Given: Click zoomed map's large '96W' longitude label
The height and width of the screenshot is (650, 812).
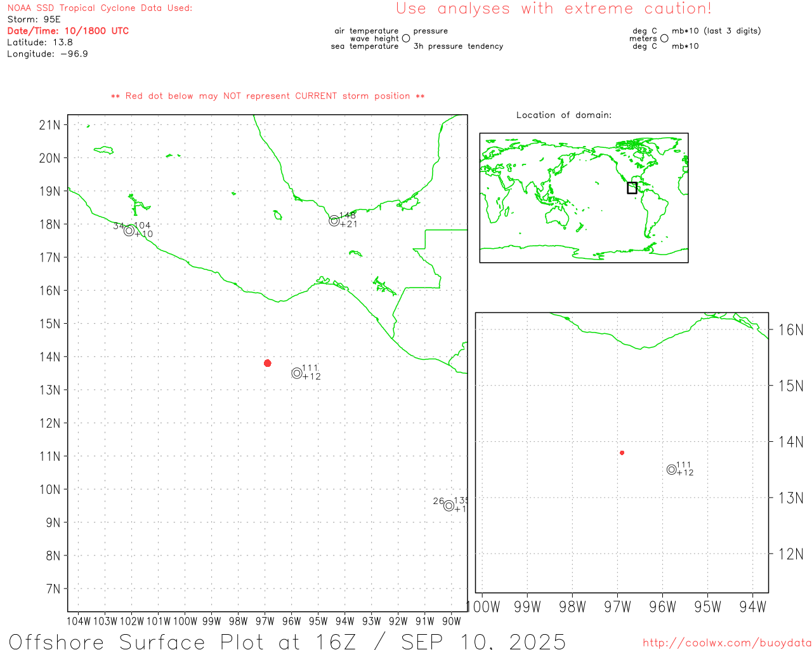Looking at the screenshot, I should pyautogui.click(x=663, y=607).
